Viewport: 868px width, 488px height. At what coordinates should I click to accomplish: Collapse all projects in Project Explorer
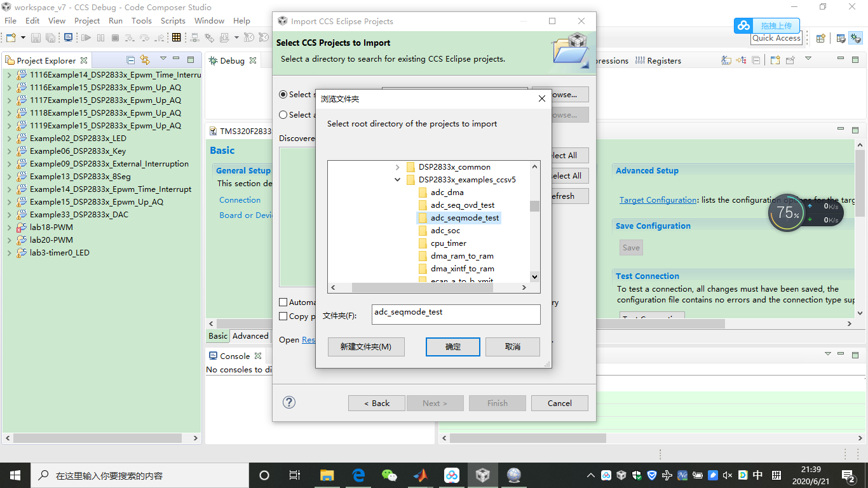(x=130, y=59)
